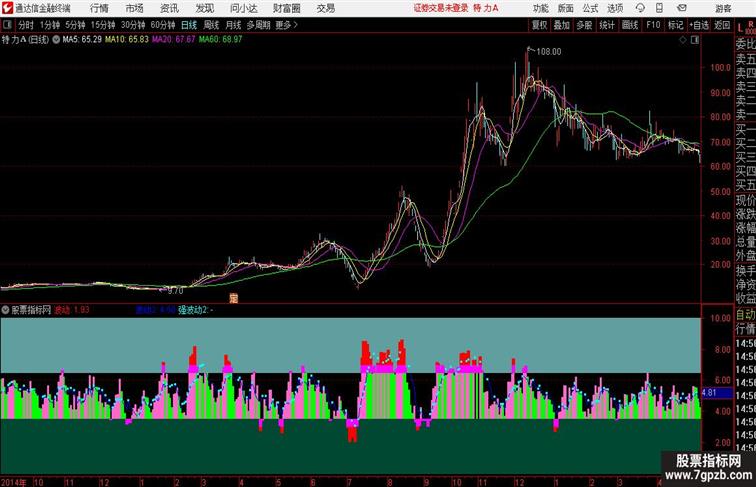Click the 复权 toolbar button
756x487 pixels.
pos(540,25)
